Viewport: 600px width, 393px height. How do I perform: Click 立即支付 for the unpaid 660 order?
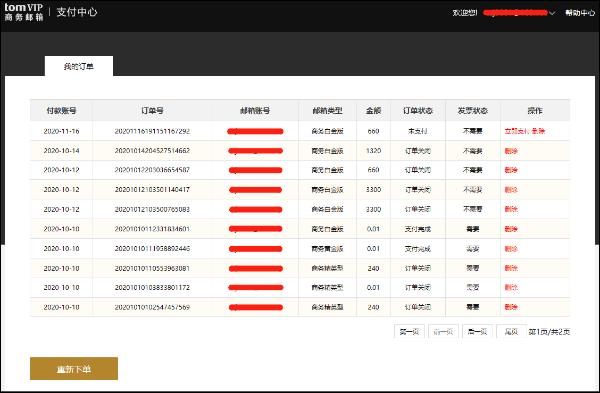point(517,131)
